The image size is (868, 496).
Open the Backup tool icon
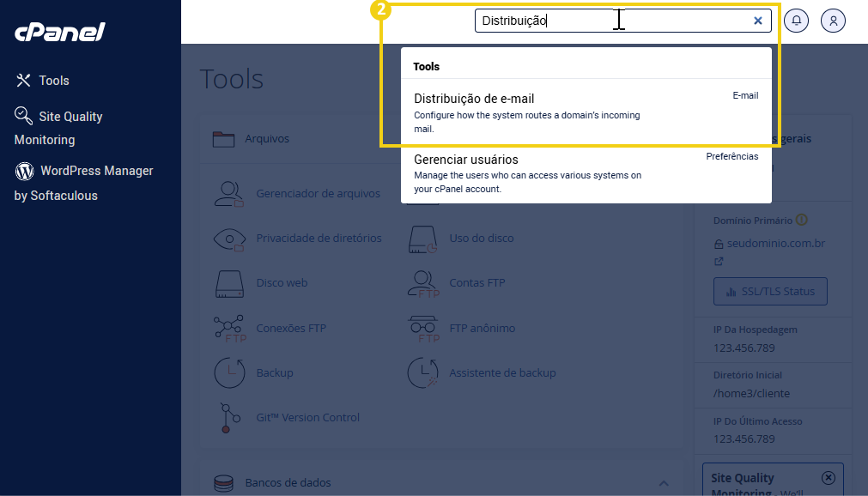tap(228, 372)
